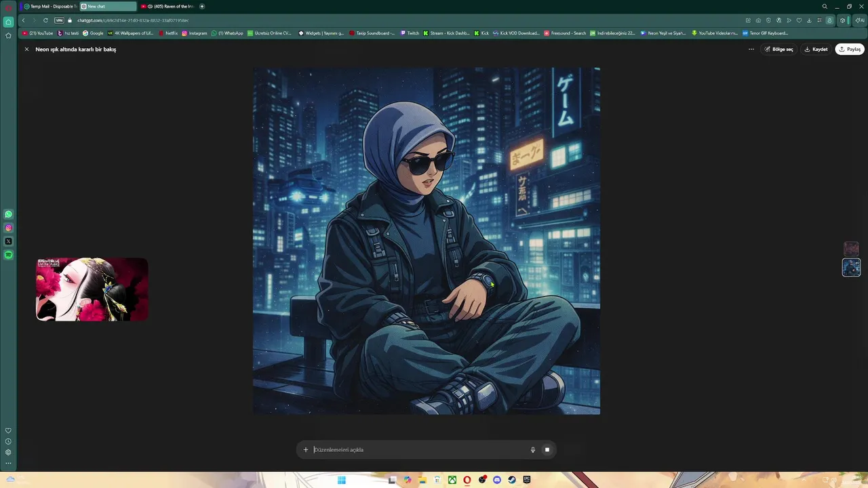
Task: Click the Bölge seç button
Action: [778, 49]
